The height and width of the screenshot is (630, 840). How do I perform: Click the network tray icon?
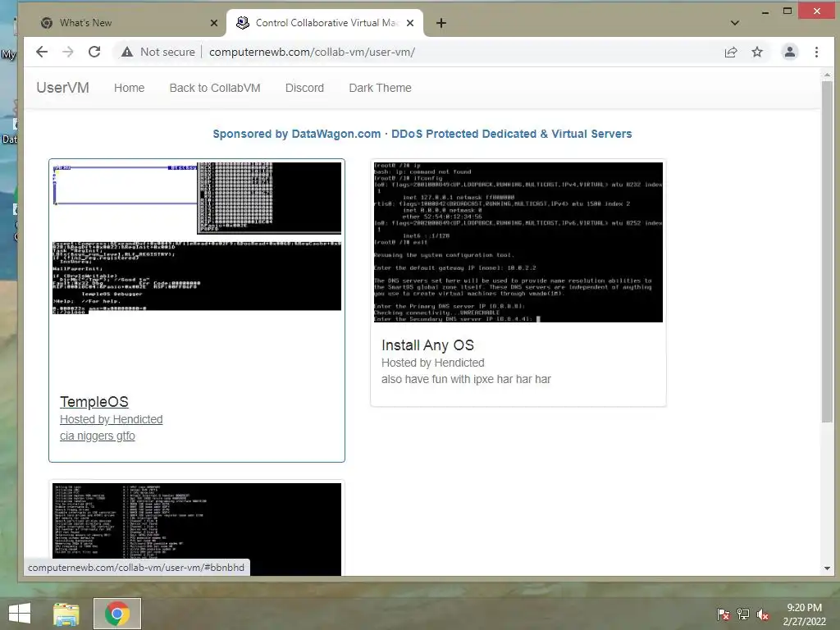(x=743, y=614)
